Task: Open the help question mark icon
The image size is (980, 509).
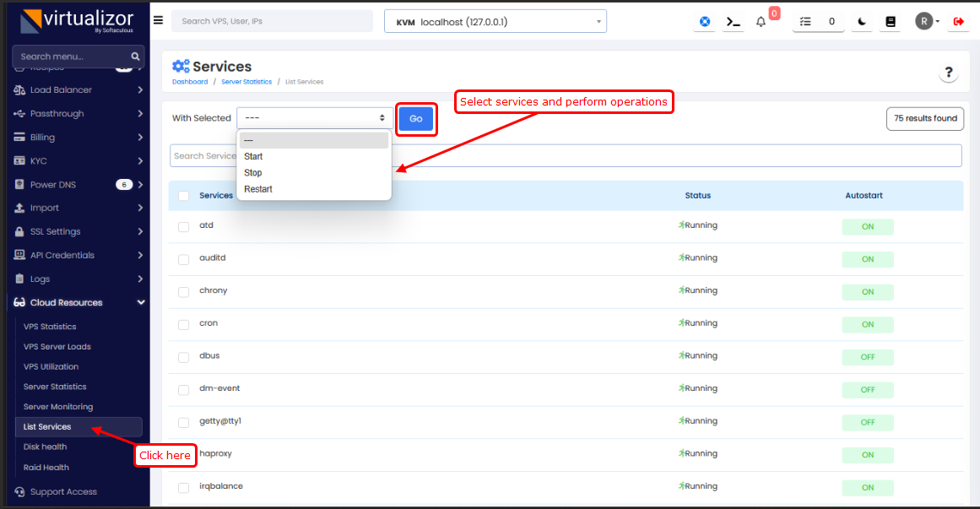Action: coord(949,73)
